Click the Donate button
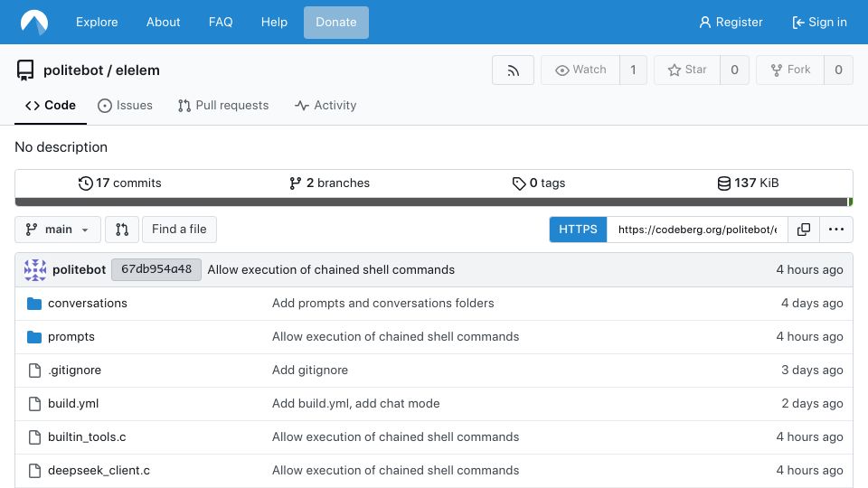 click(x=336, y=23)
